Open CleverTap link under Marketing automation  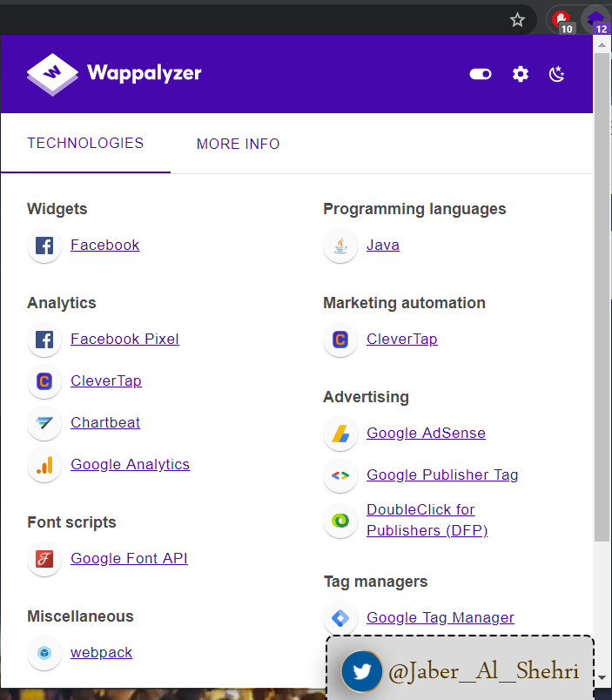[x=401, y=340]
